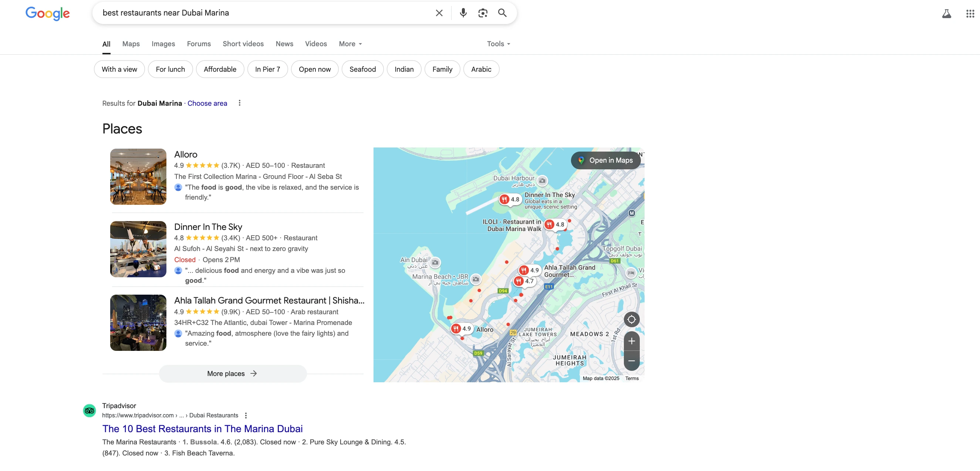
Task: Click the M metro station marker on map
Action: point(632,213)
